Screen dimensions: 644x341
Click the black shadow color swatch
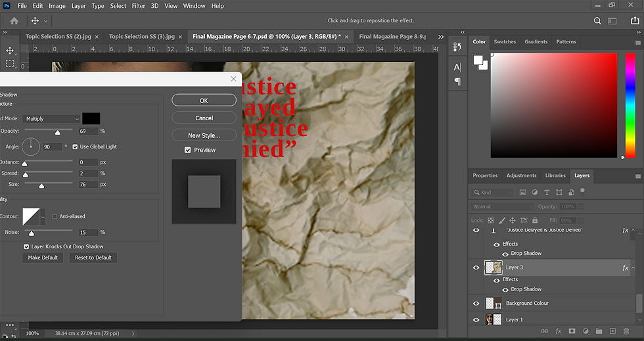click(x=91, y=119)
